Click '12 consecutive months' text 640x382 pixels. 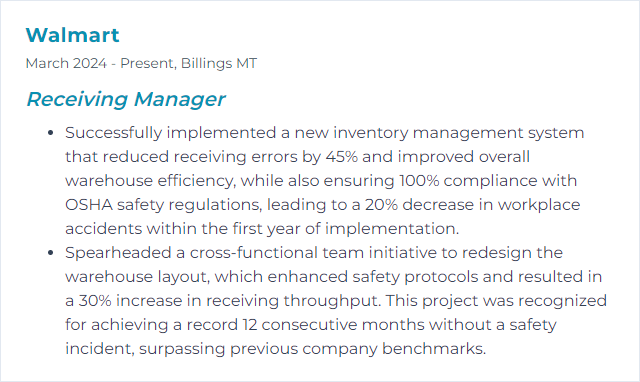333,325
